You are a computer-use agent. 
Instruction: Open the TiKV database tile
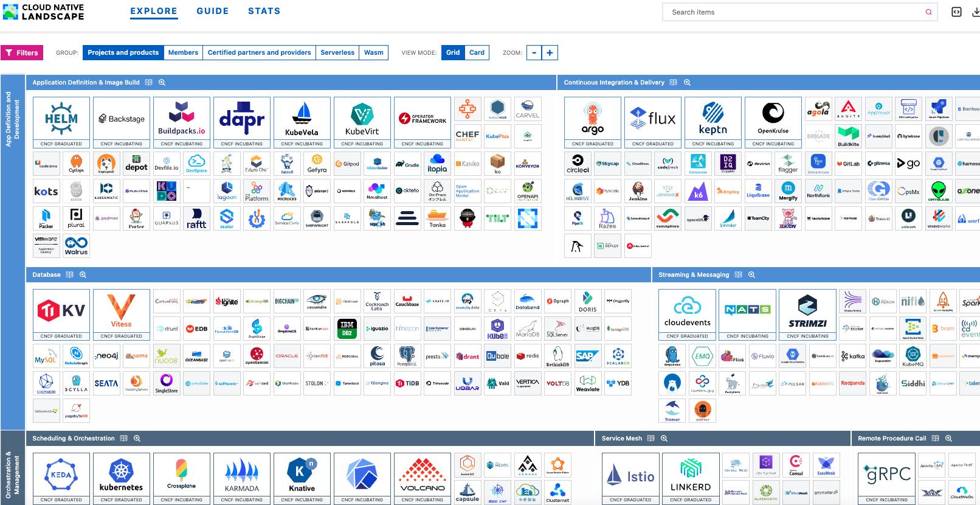[x=61, y=315]
